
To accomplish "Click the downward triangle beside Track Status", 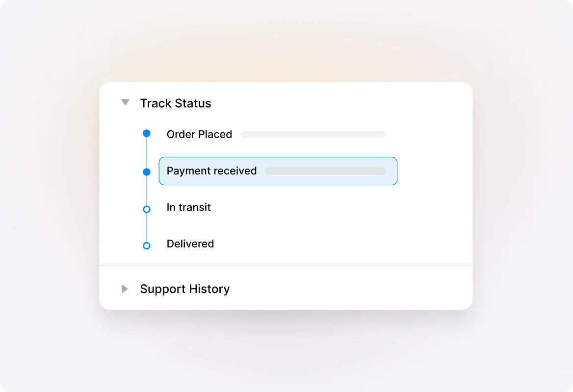I will coord(126,102).
